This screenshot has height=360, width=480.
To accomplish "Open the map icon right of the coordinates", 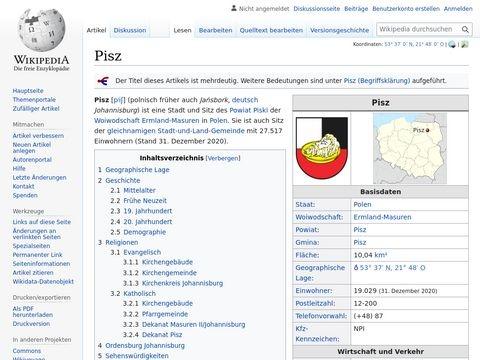I will [464, 44].
